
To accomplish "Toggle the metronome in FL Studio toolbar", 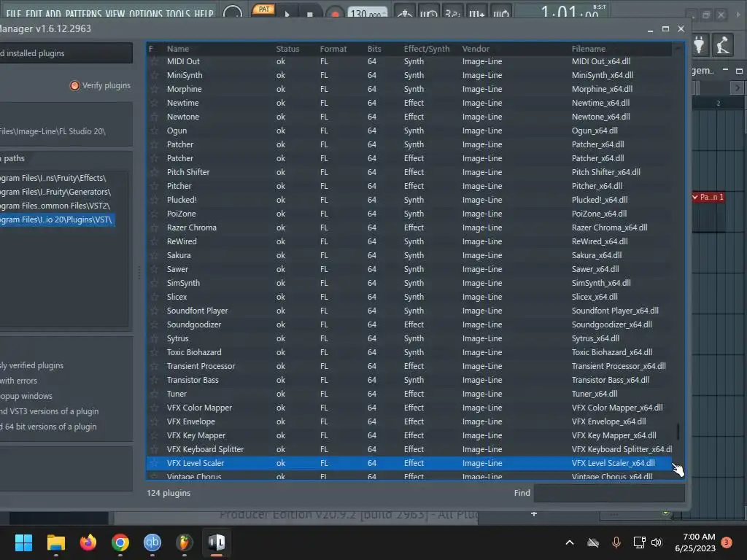I will [x=404, y=12].
